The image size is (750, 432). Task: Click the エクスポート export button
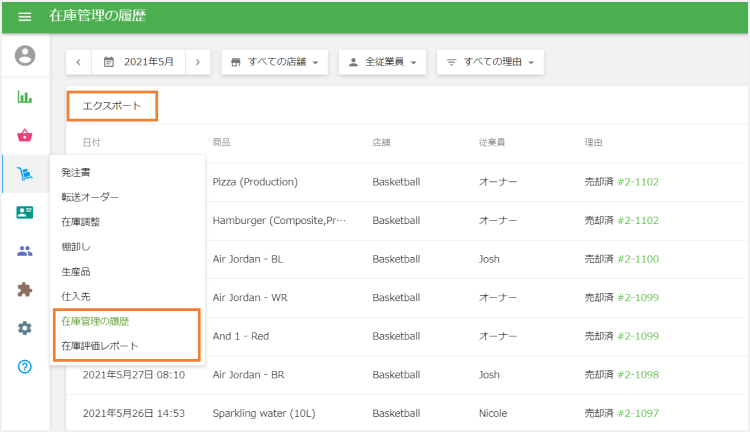pos(112,106)
